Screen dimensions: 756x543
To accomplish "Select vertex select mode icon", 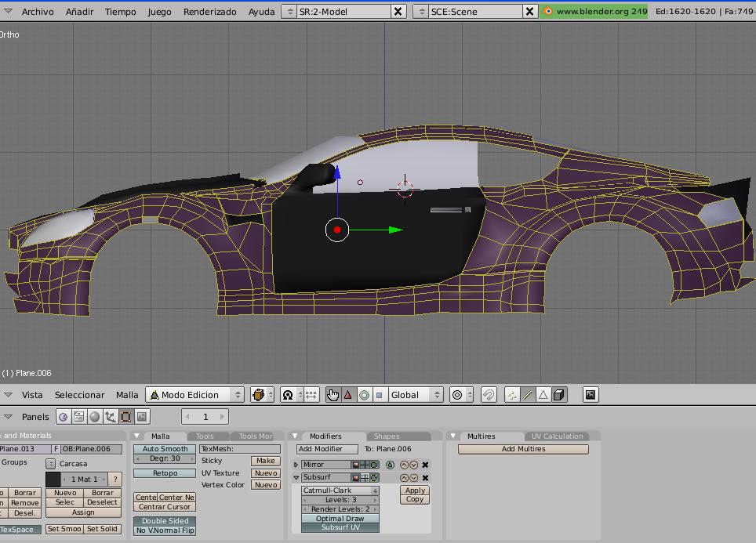I will pos(512,395).
